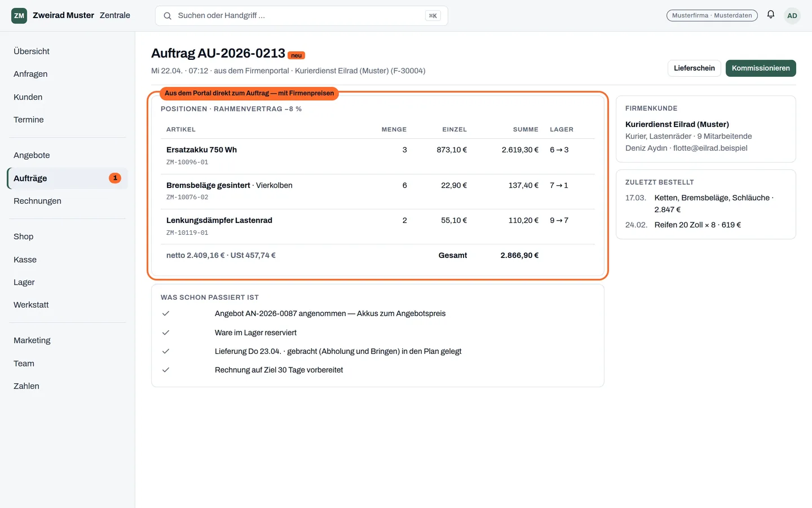Click checkmark beside Lieferung Do 23.04.
The height and width of the screenshot is (508, 812).
[x=166, y=351]
